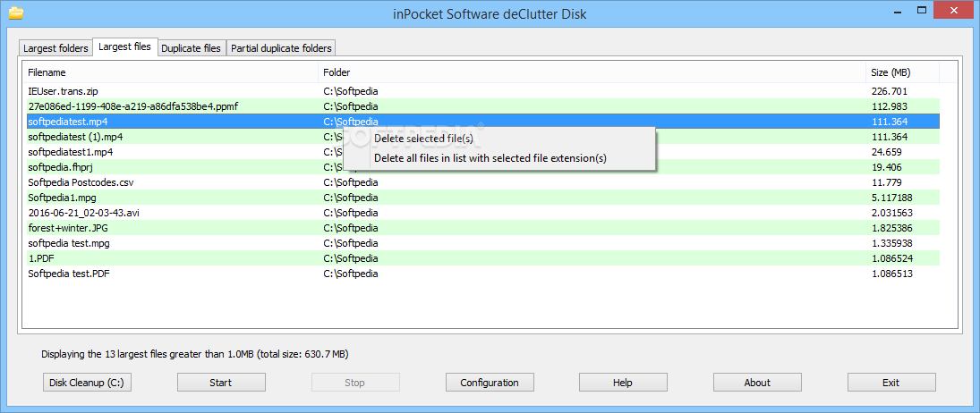Click the size value 24.659
The height and width of the screenshot is (413, 980).
pyautogui.click(x=887, y=152)
